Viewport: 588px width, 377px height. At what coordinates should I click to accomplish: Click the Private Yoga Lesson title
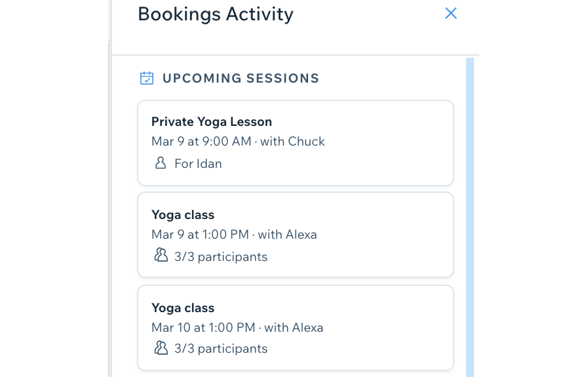point(212,122)
